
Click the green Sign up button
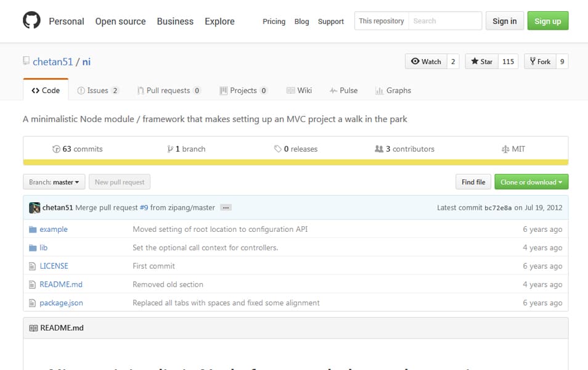click(x=548, y=20)
